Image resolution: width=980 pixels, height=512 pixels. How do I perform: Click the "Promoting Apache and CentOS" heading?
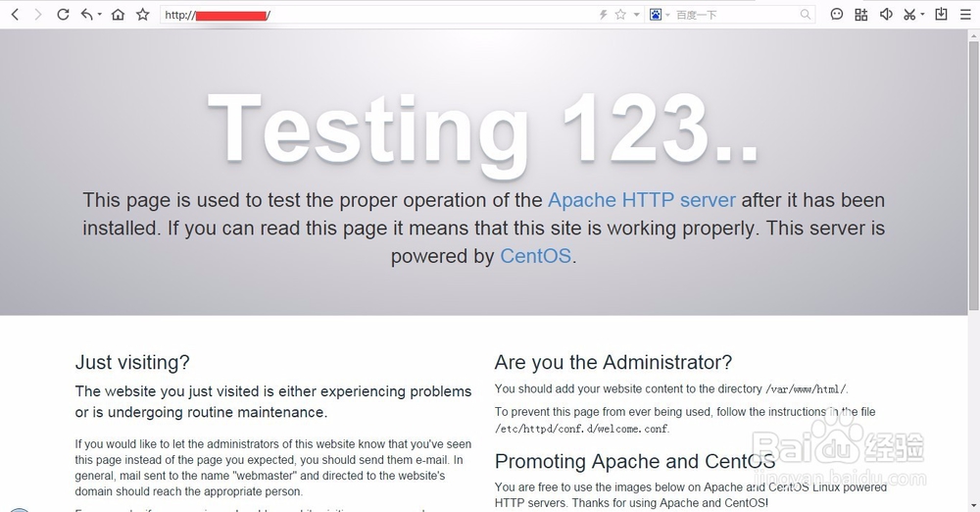point(635,461)
